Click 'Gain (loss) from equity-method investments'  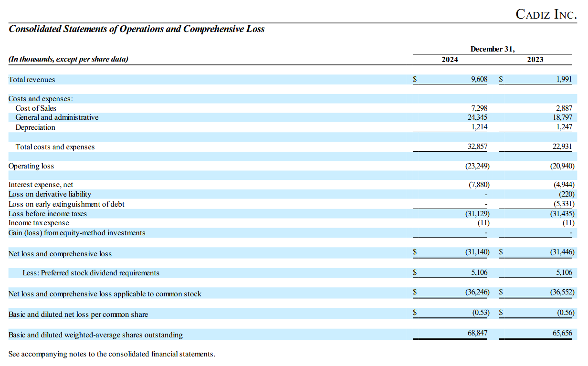(77, 233)
